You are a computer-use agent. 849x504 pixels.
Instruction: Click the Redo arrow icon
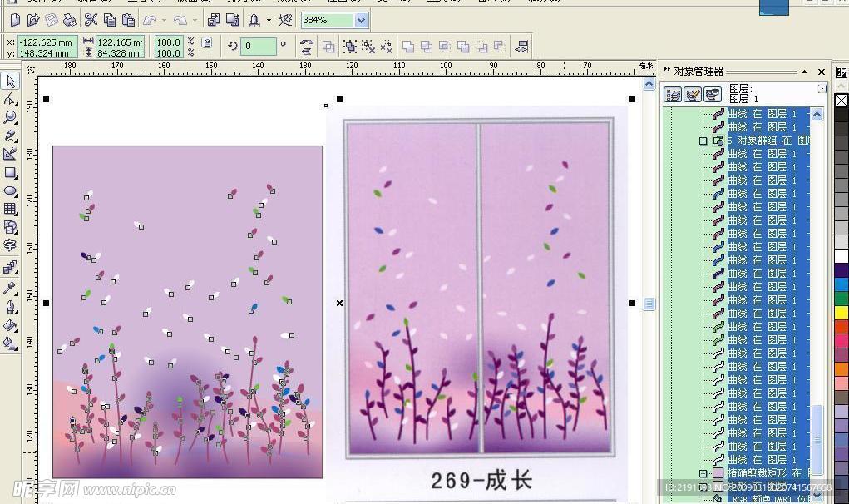(180, 21)
